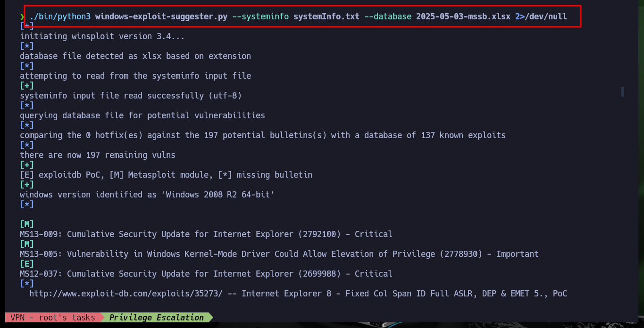Click the 2>/dev/null redirect text
This screenshot has height=328, width=644.
tap(541, 17)
